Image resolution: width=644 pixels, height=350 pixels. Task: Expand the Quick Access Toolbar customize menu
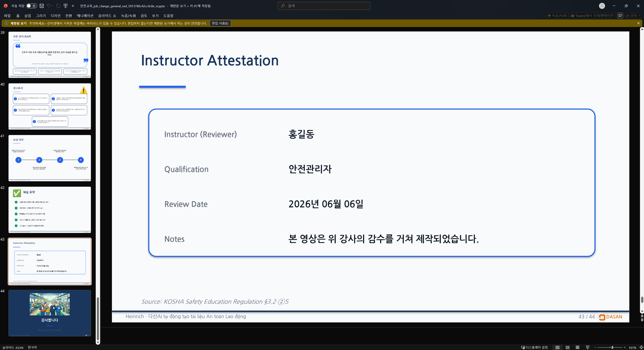click(73, 6)
